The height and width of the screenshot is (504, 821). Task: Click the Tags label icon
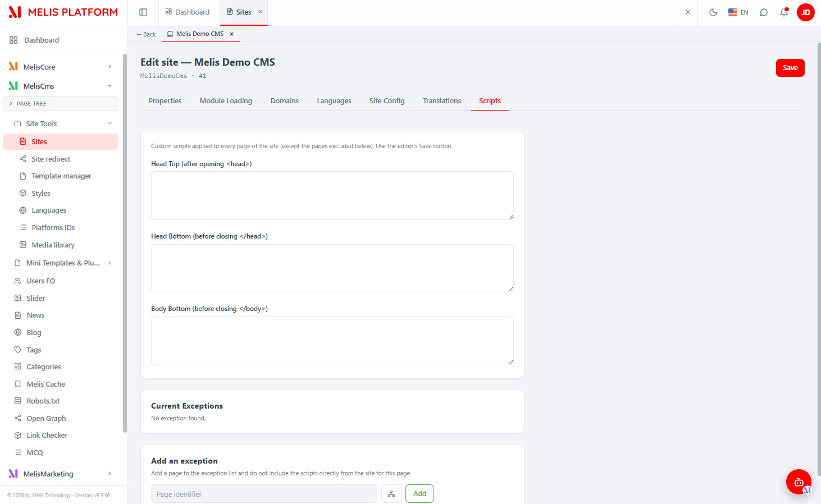tap(18, 350)
